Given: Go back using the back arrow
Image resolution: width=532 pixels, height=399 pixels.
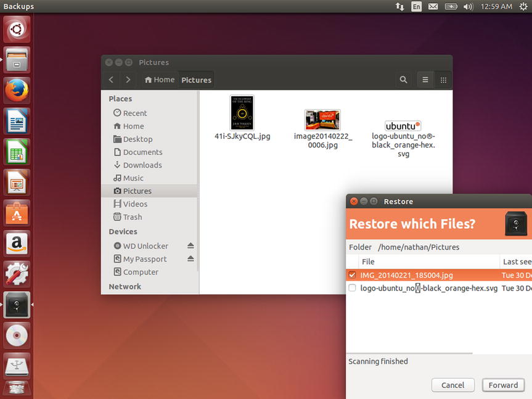Looking at the screenshot, I should tap(111, 80).
